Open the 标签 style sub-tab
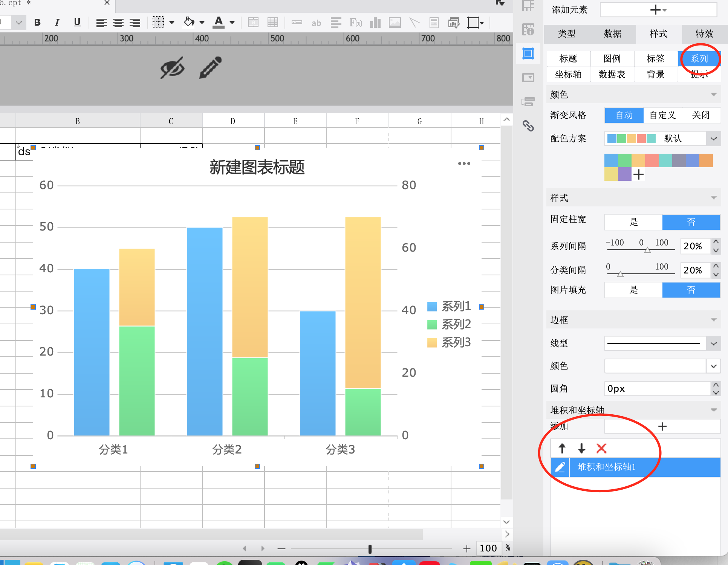This screenshot has height=565, width=728. click(656, 59)
